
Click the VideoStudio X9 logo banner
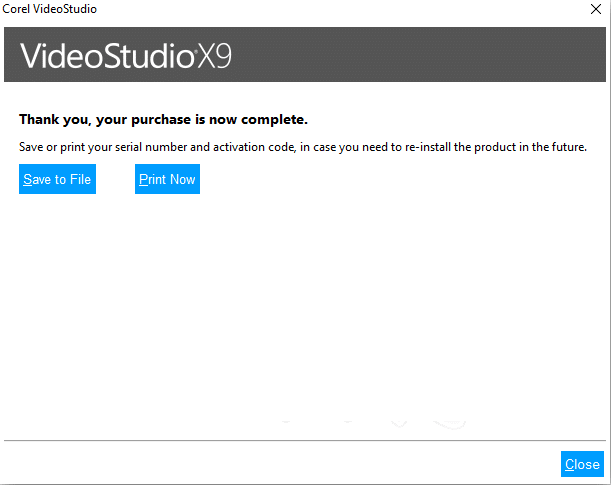[305, 55]
